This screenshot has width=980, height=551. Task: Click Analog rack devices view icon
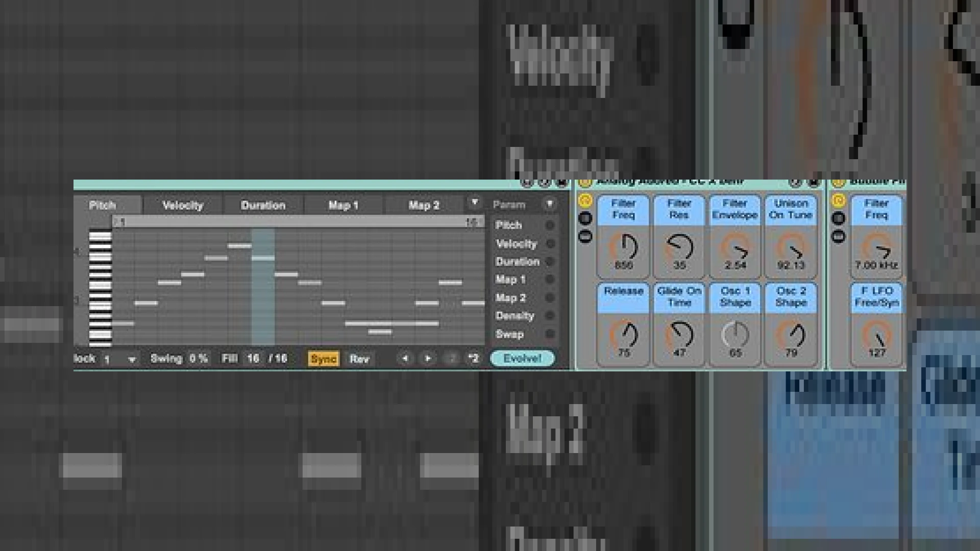point(585,236)
